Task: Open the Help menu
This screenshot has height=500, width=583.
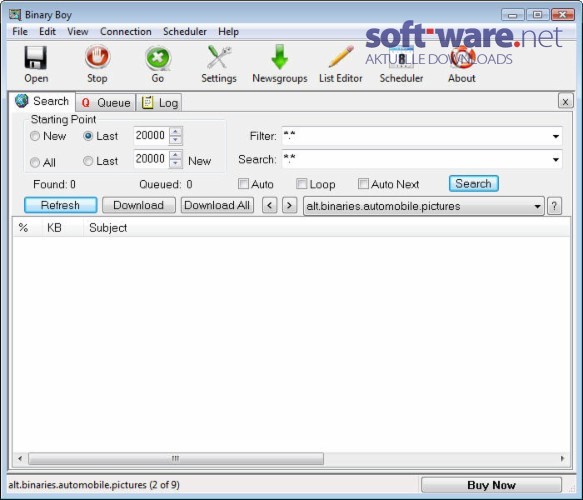Action: (x=228, y=32)
